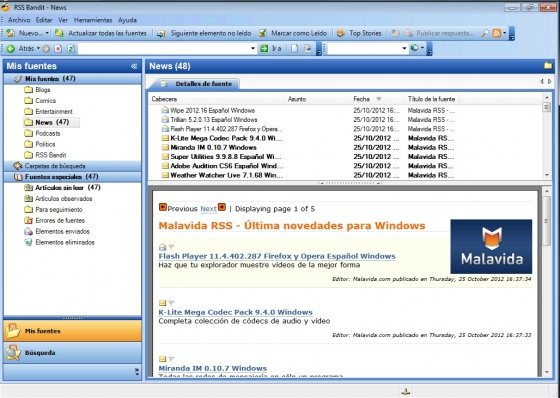Go to Siguiente elemento no leído

pyautogui.click(x=204, y=33)
